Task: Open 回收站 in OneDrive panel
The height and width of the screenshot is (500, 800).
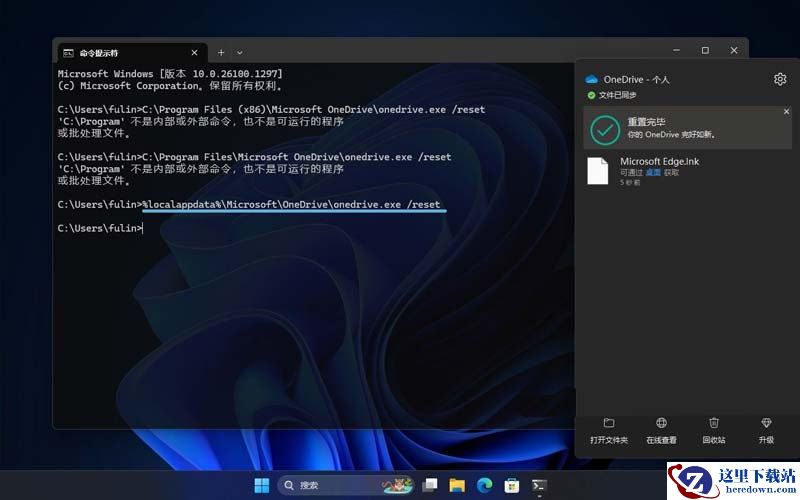Action: point(714,431)
